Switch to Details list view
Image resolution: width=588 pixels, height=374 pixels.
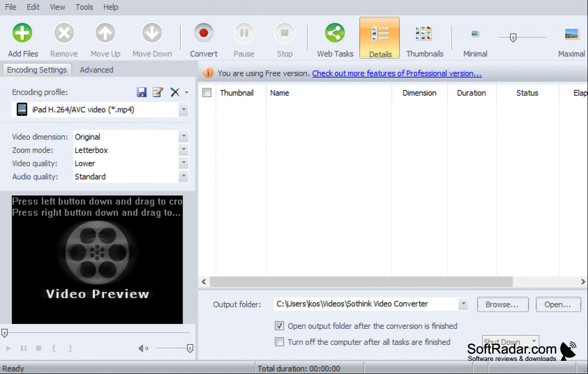pyautogui.click(x=380, y=38)
